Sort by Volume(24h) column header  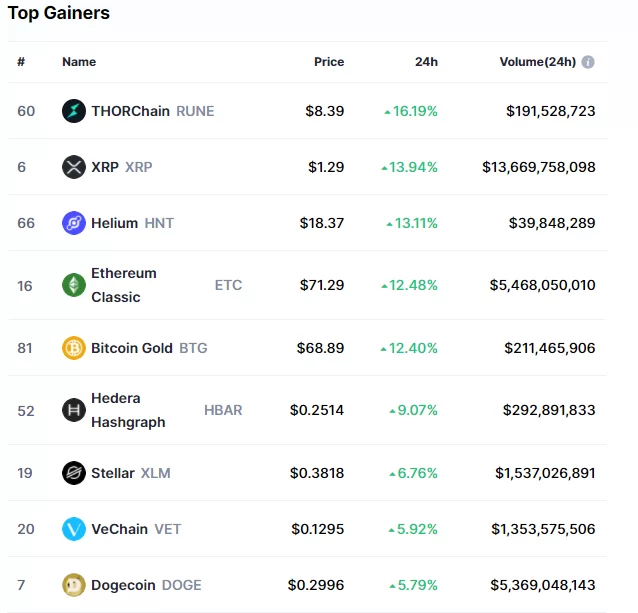(x=537, y=62)
